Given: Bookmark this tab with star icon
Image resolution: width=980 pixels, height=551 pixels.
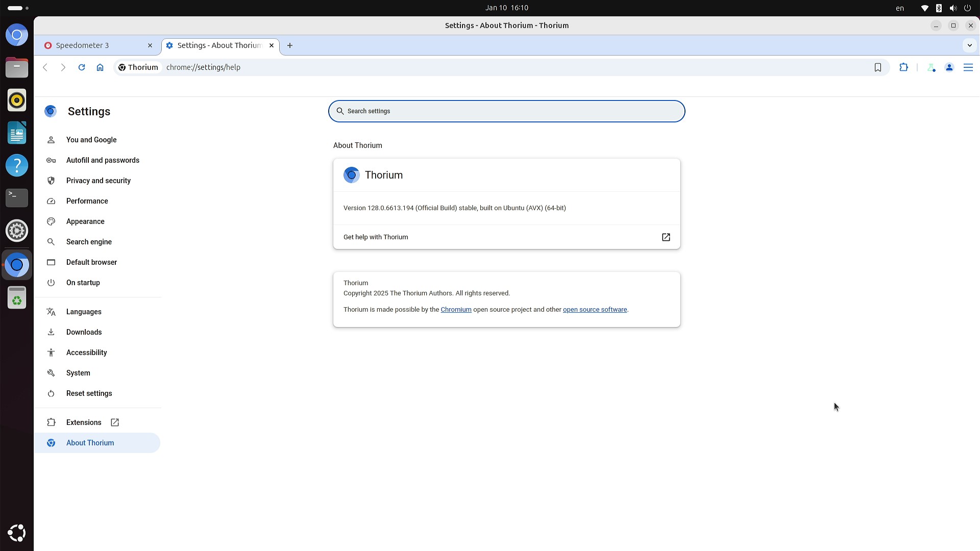Looking at the screenshot, I should click(878, 67).
